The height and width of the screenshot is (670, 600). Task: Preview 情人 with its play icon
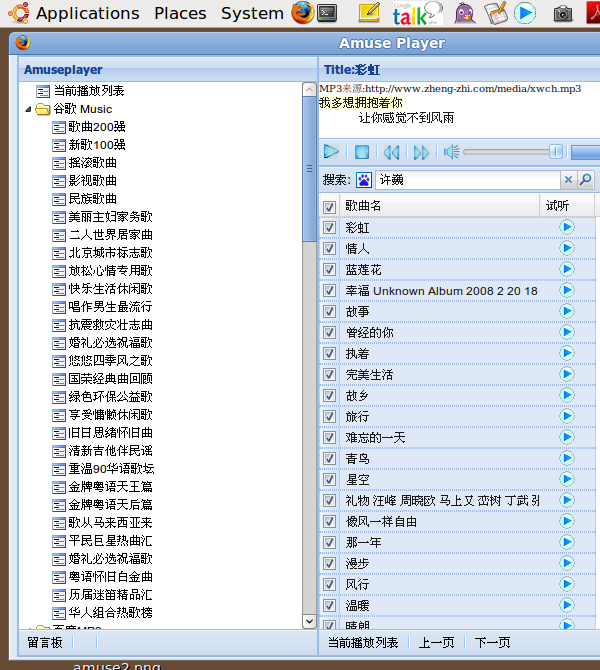coord(567,248)
